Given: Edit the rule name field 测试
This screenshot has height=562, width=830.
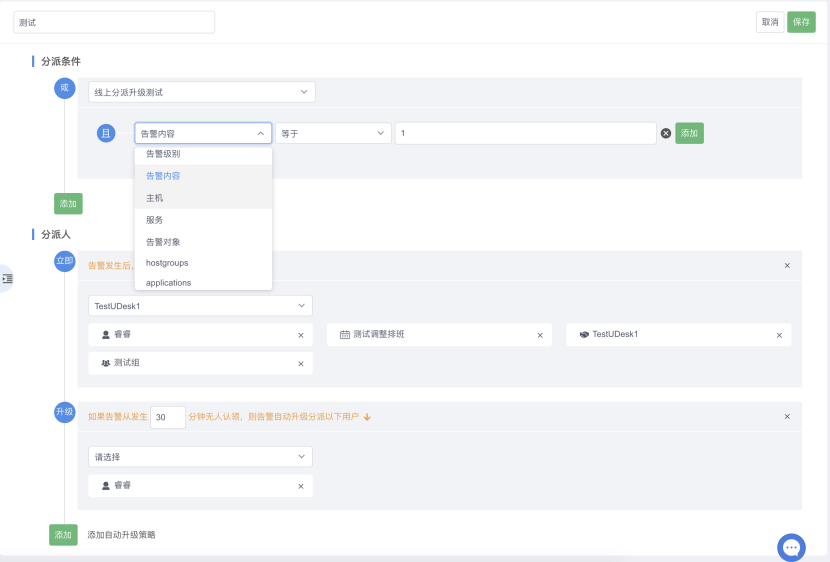Looking at the screenshot, I should pyautogui.click(x=114, y=22).
